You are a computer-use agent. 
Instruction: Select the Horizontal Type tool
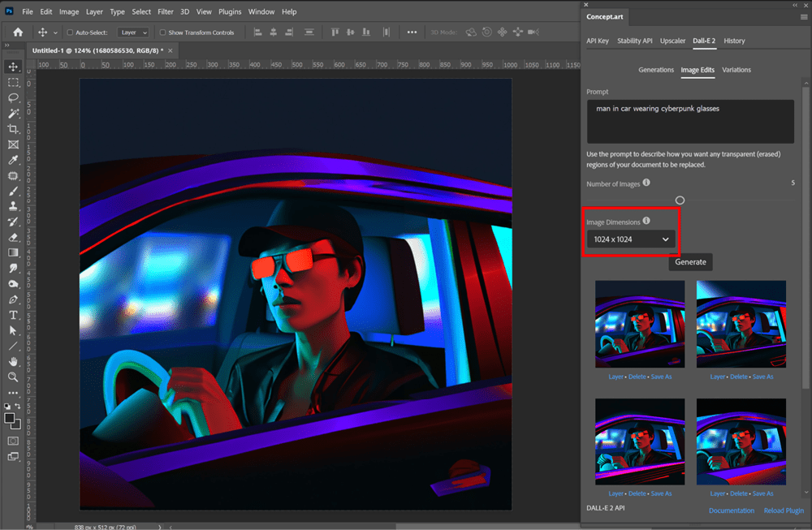click(x=14, y=315)
